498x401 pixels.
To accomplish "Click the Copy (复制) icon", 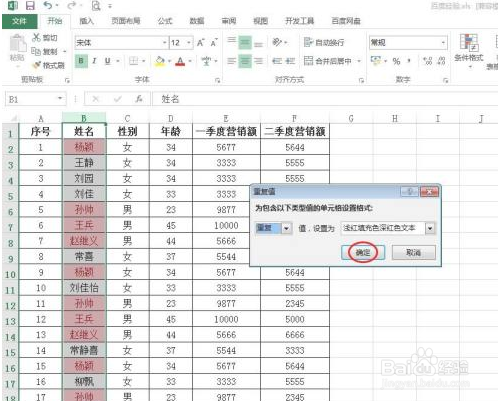I will coord(36,51).
